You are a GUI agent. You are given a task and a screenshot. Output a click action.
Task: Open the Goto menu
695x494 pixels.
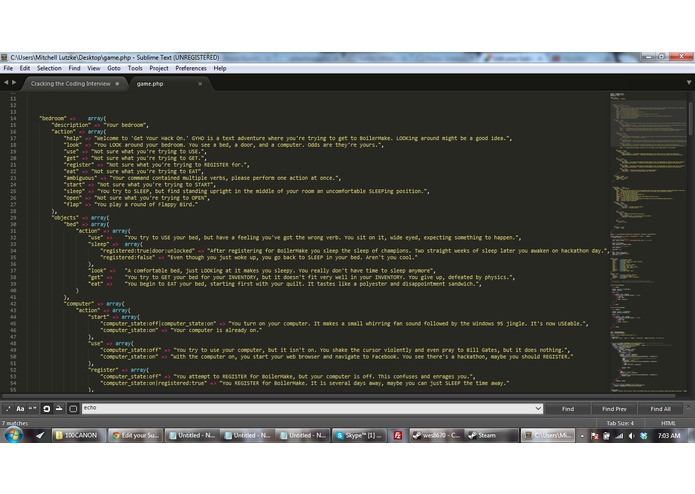[114, 68]
